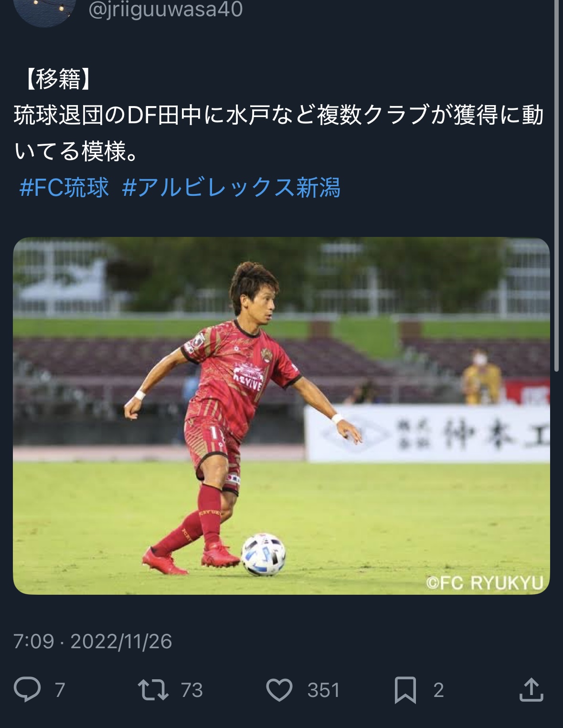Open the share sheet icon
The height and width of the screenshot is (728, 563).
tap(531, 689)
